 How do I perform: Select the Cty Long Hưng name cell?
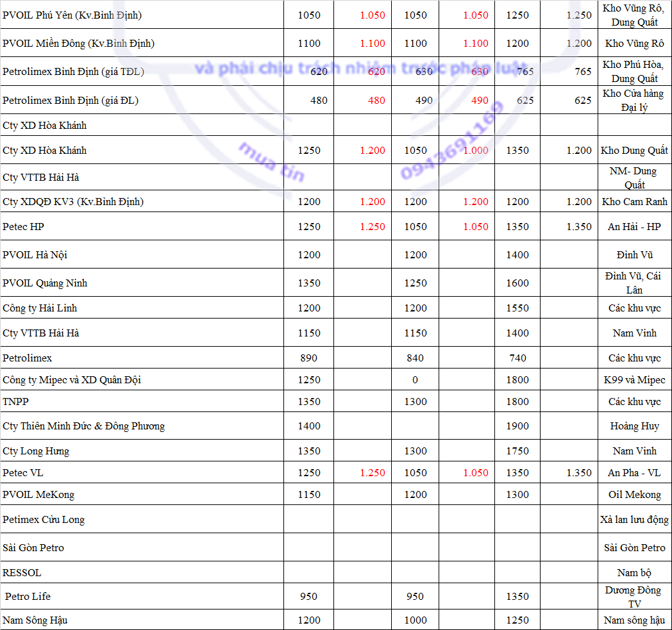point(142,451)
